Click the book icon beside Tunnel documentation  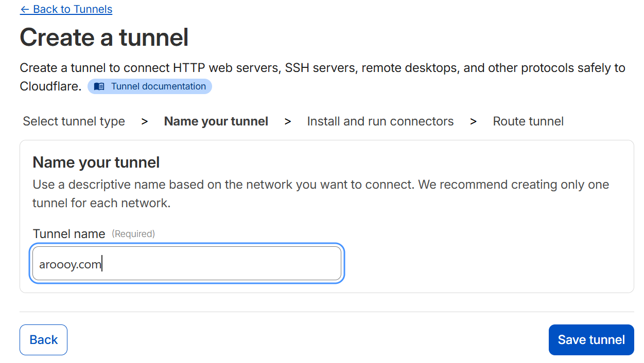(99, 86)
